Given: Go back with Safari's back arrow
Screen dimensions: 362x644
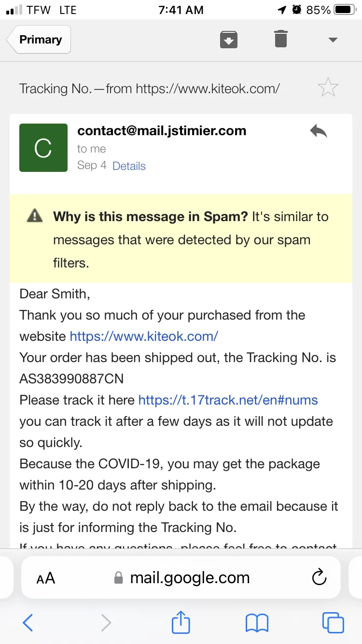Looking at the screenshot, I should click(28, 623).
